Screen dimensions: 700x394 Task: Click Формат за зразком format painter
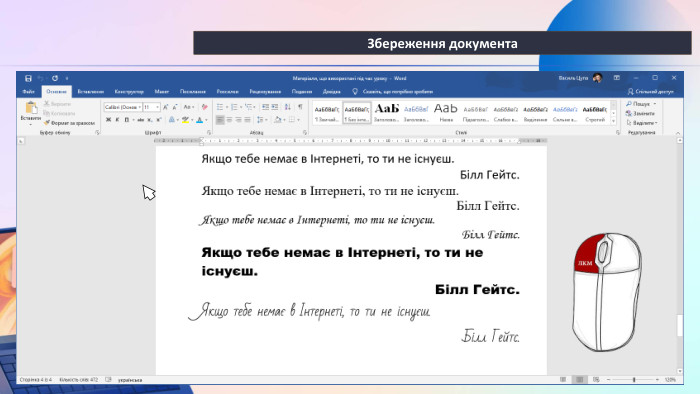coord(70,123)
